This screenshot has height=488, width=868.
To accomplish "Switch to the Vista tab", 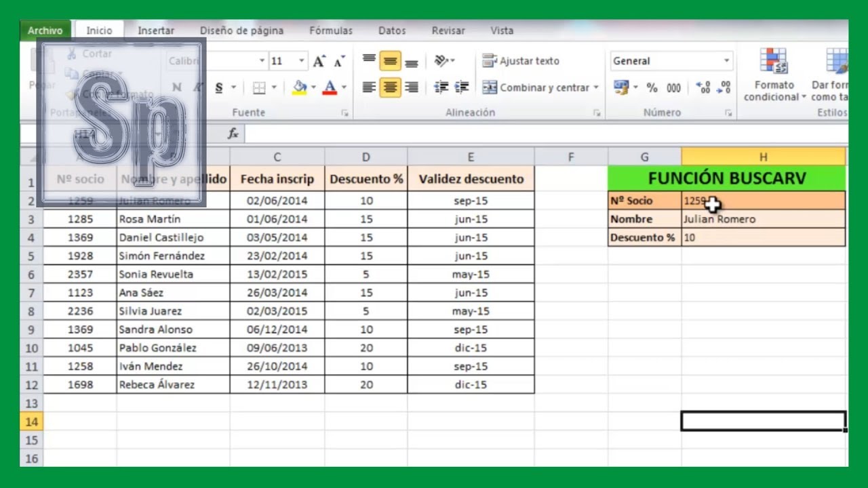I will (x=502, y=30).
